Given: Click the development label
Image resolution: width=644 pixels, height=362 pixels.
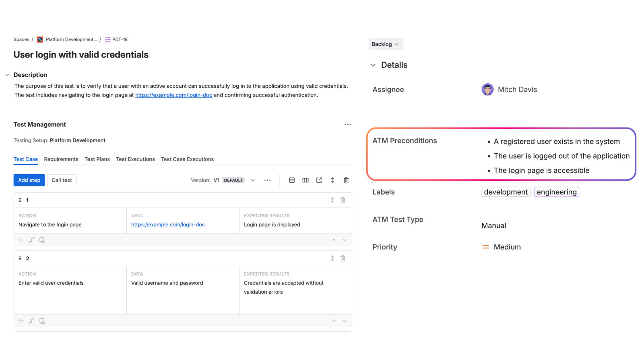Looking at the screenshot, I should click(506, 192).
